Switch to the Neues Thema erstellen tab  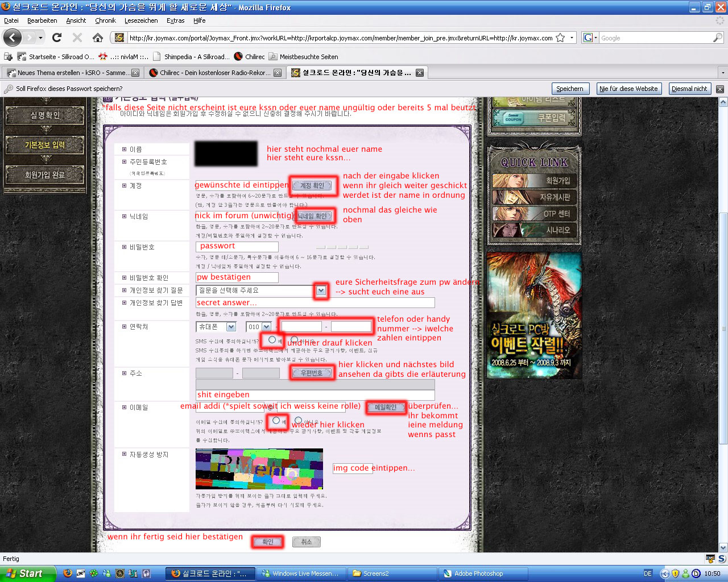[68, 73]
